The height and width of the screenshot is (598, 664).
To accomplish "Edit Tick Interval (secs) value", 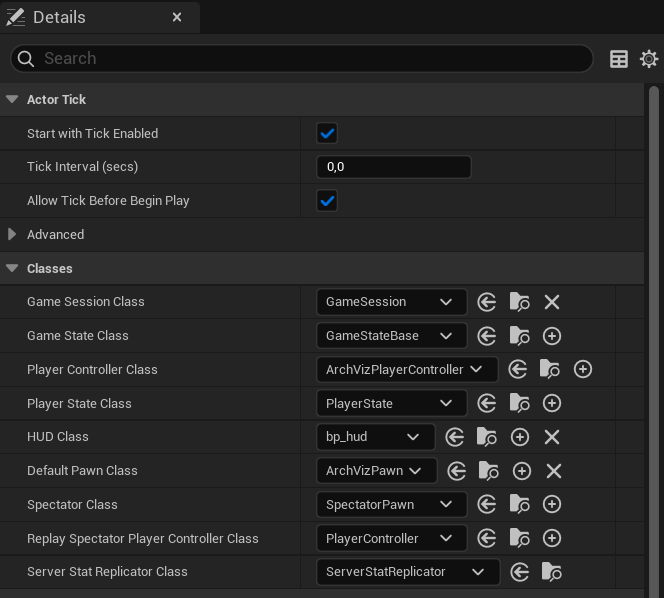I will tap(394, 167).
